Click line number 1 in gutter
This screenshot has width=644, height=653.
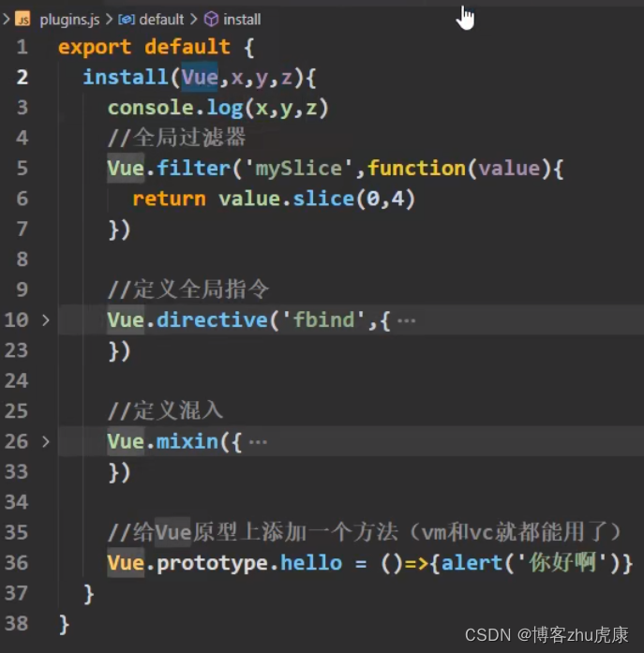point(22,47)
